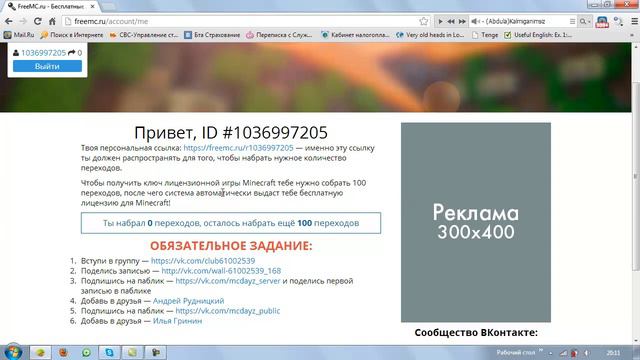Screen dimensions: 640x360
Task: Click the ОБЯЗАТЕЛЬНОЕ ЗАДАНИЕ heading
Action: [231, 246]
